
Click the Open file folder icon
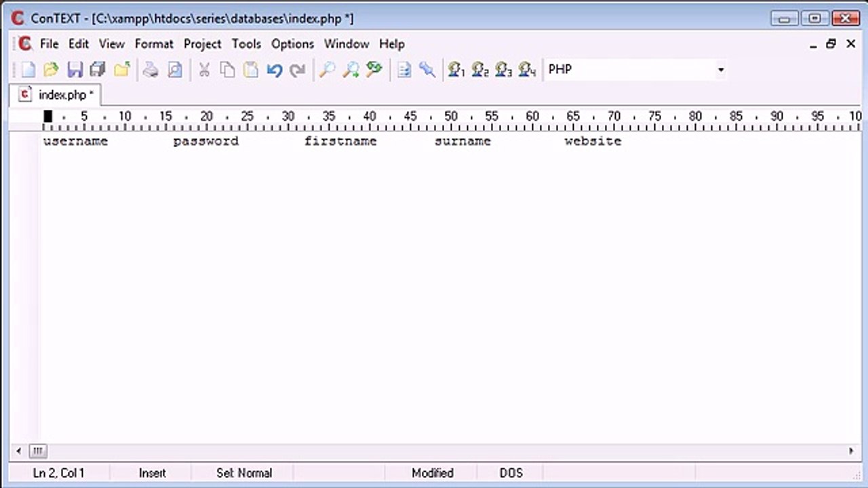pos(51,69)
